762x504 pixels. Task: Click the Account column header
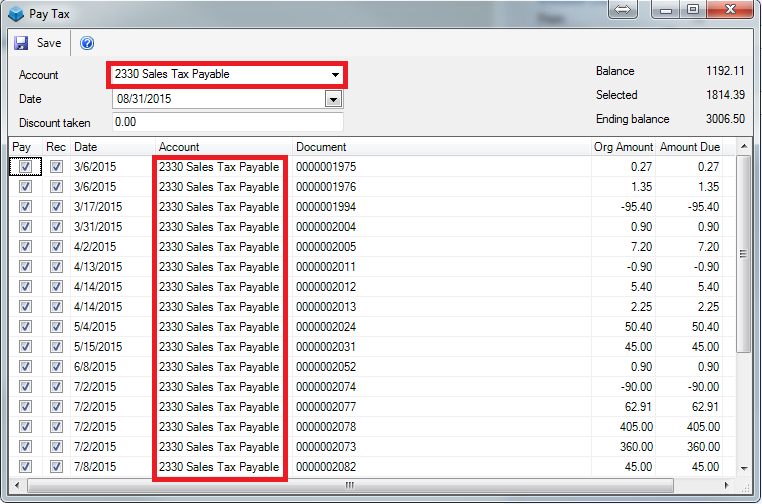coord(223,147)
